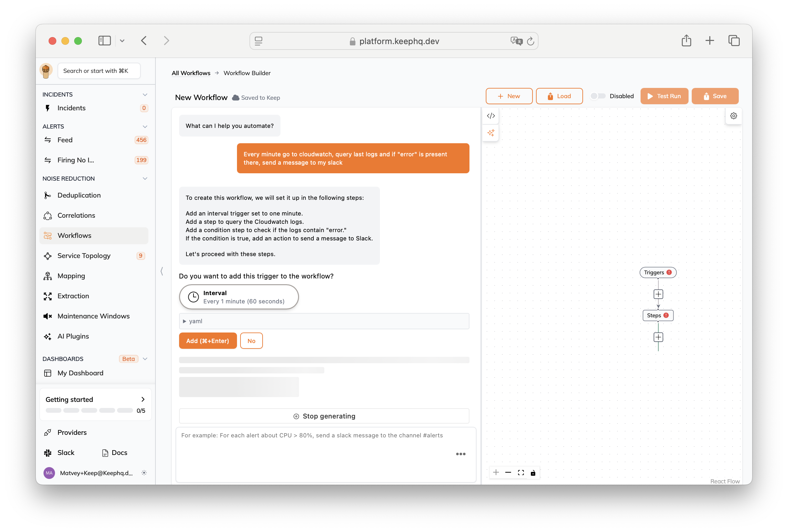Show Safari tab overview

(734, 41)
